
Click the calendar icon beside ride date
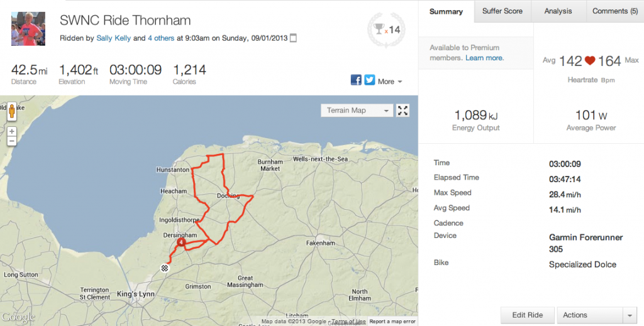coord(294,38)
